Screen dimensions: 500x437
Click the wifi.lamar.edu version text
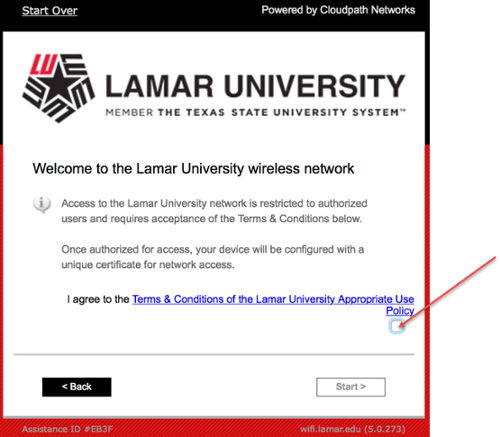[x=353, y=429]
